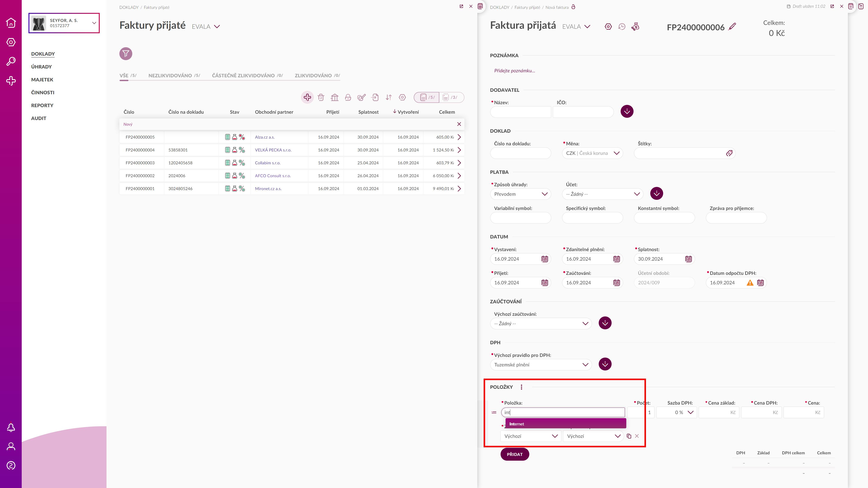
Task: Click the trash delete icon in list toolbar
Action: coord(321,97)
